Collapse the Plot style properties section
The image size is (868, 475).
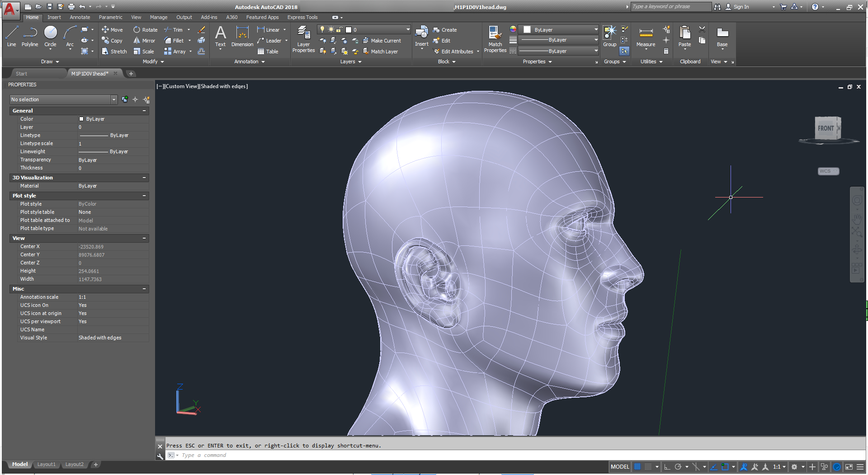pos(145,196)
